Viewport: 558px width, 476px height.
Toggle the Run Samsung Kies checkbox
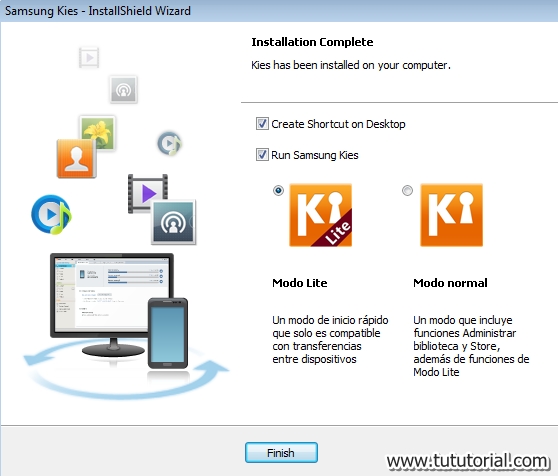(x=262, y=155)
